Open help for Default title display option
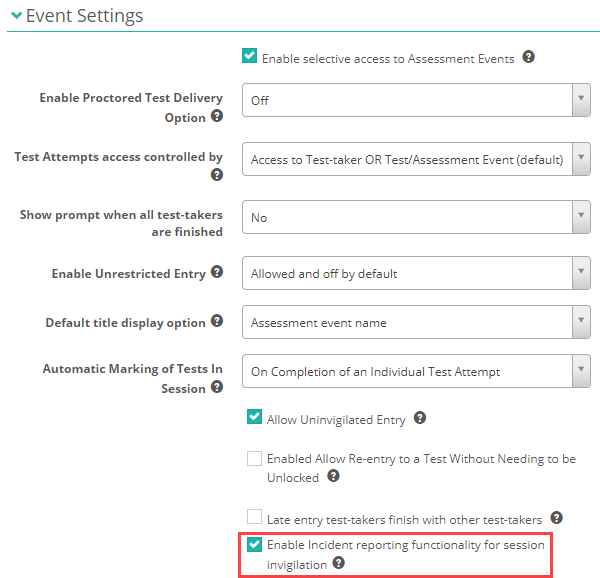The image size is (600, 578). pos(216,322)
